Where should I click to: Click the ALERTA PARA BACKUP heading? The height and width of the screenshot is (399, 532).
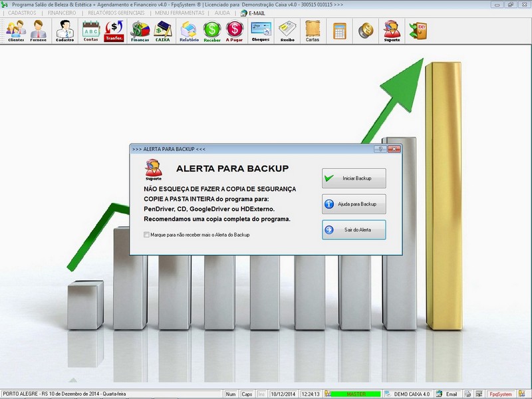[x=232, y=168]
